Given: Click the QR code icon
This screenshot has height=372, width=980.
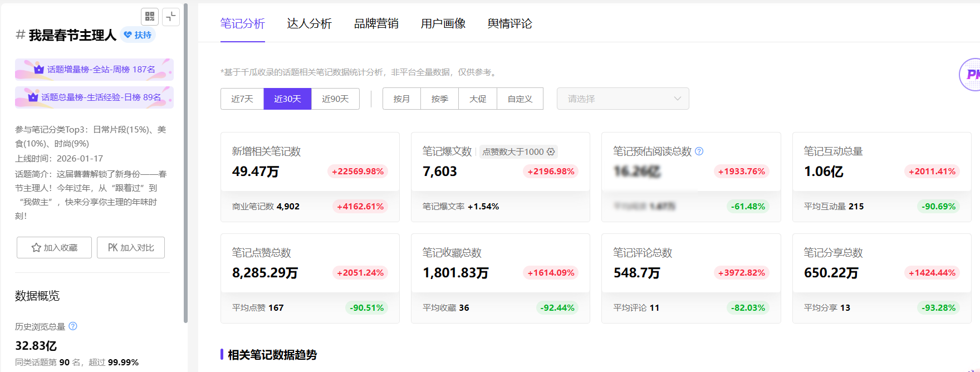Looking at the screenshot, I should [150, 17].
